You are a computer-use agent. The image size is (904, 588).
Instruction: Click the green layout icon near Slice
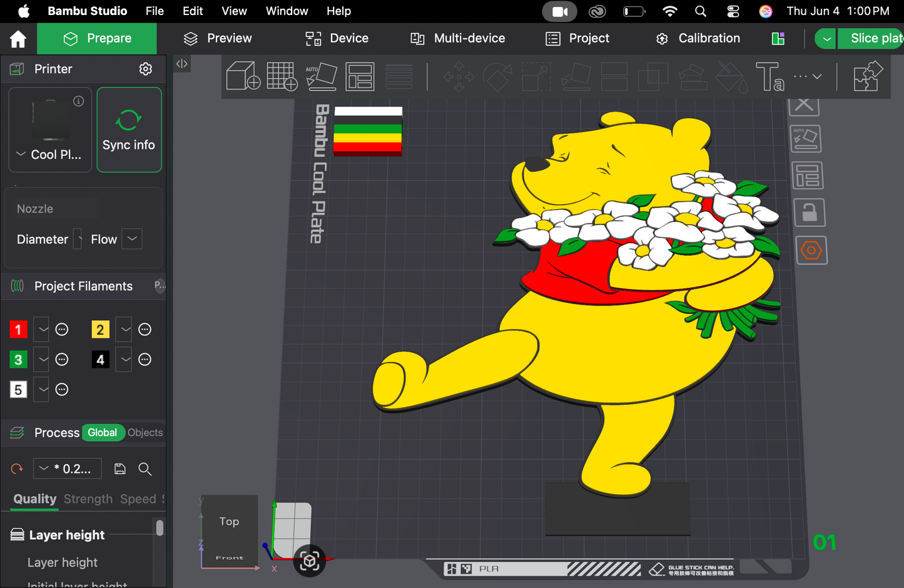[778, 39]
